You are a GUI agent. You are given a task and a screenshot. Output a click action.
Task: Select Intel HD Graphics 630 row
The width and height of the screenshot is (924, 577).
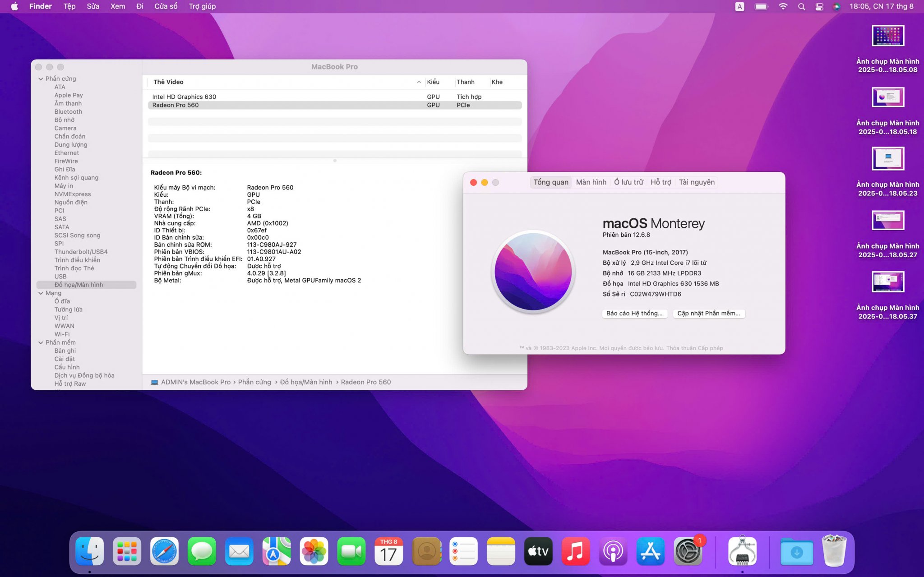[184, 97]
